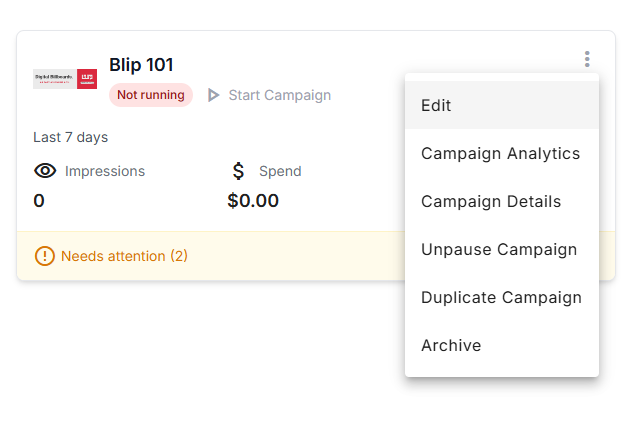Image resolution: width=635 pixels, height=421 pixels.
Task: Click the Start Campaign button
Action: 269,95
